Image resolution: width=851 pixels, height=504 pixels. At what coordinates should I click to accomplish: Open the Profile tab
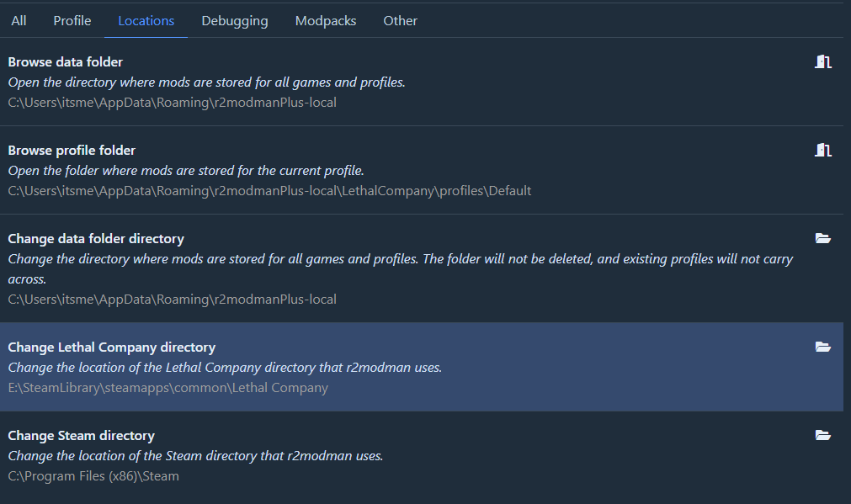[72, 20]
